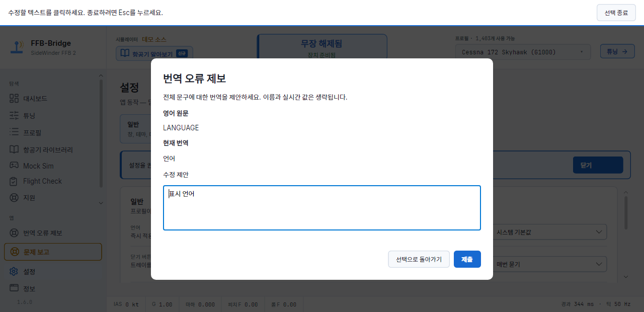The height and width of the screenshot is (312, 644).
Task: Open the 지원 lifebuoy icon
Action: coord(14,198)
